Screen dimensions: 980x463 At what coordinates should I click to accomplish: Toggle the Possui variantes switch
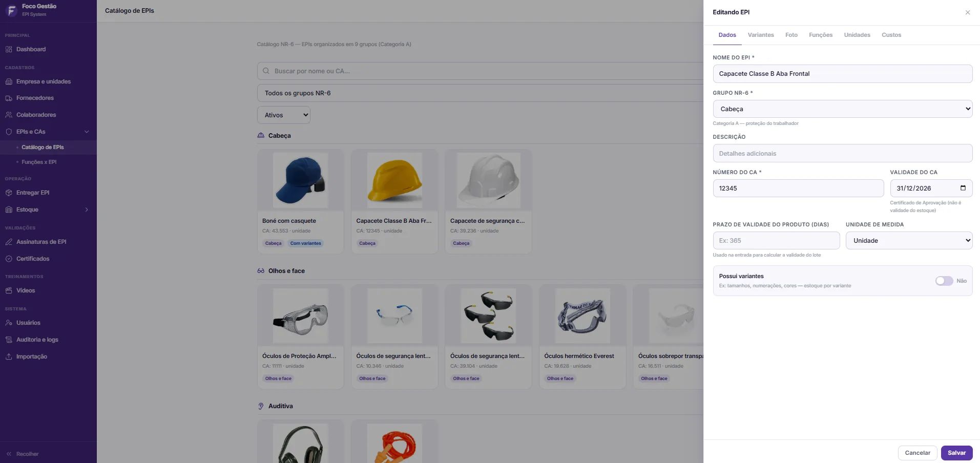[944, 281]
